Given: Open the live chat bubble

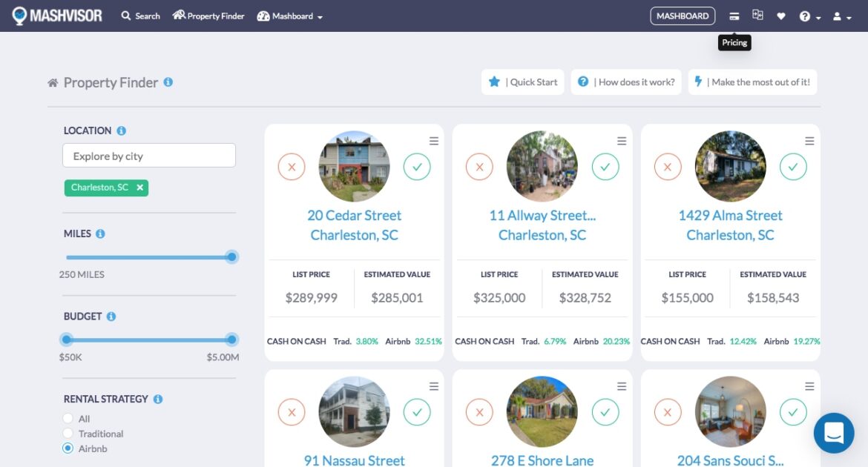Looking at the screenshot, I should pos(834,433).
